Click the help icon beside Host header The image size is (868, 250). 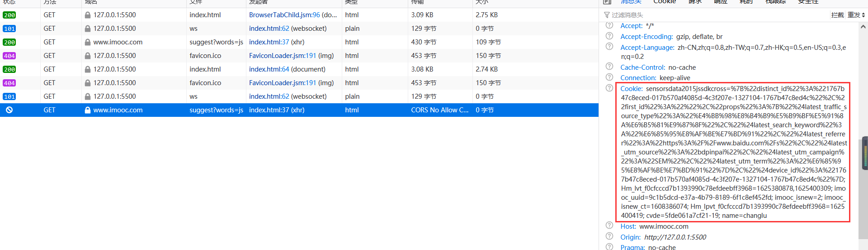609,226
